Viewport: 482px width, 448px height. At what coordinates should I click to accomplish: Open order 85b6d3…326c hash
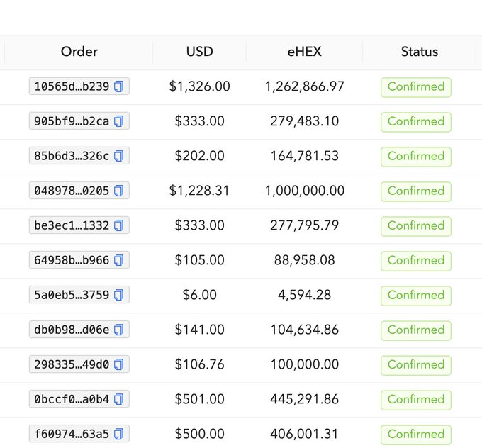pos(72,156)
